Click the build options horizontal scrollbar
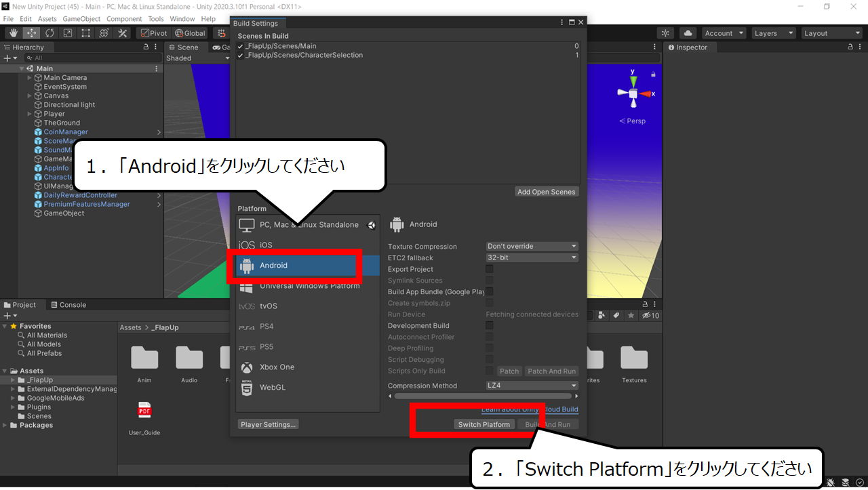This screenshot has width=868, height=490. 481,396
